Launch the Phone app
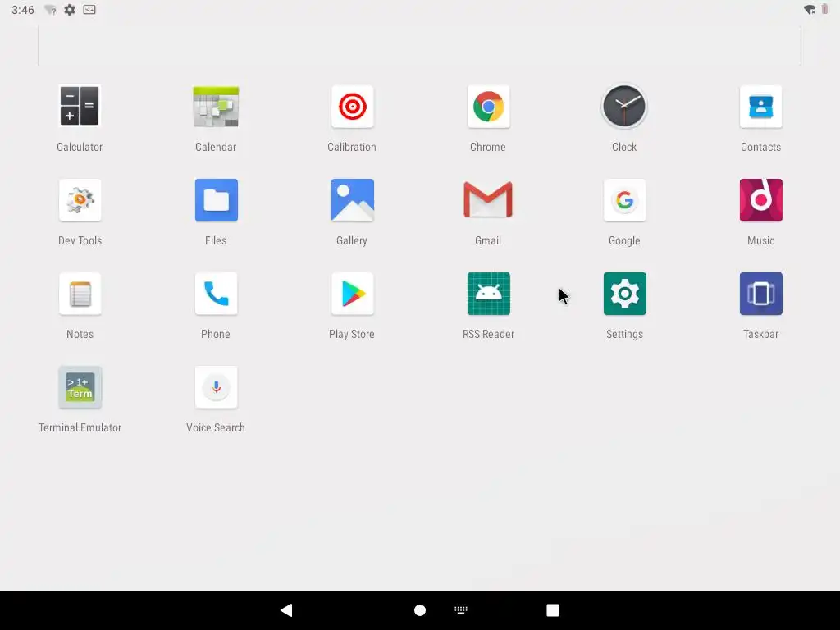This screenshot has width=840, height=630. (216, 294)
